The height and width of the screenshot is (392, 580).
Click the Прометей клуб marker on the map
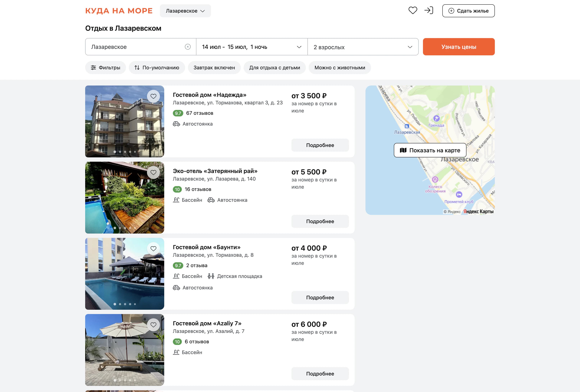click(459, 194)
